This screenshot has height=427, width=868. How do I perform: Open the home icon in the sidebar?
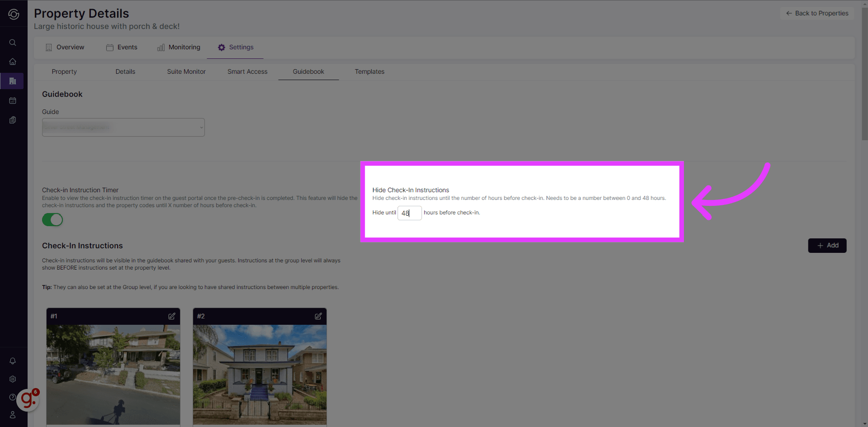pos(13,62)
